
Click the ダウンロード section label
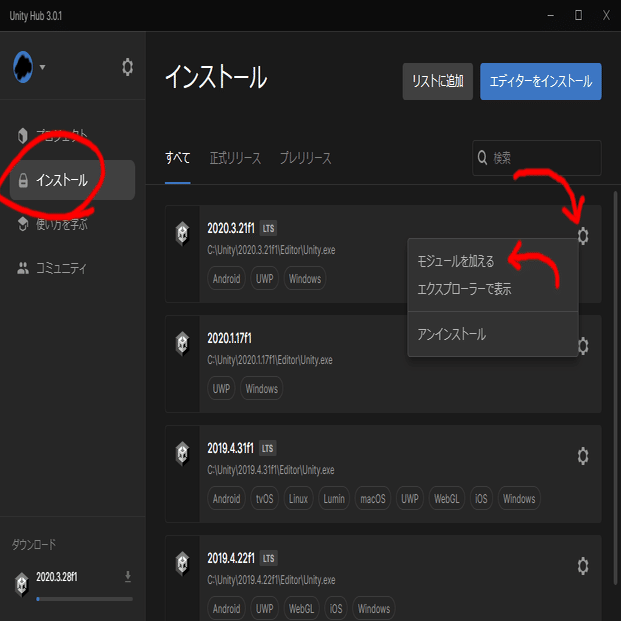[34, 545]
